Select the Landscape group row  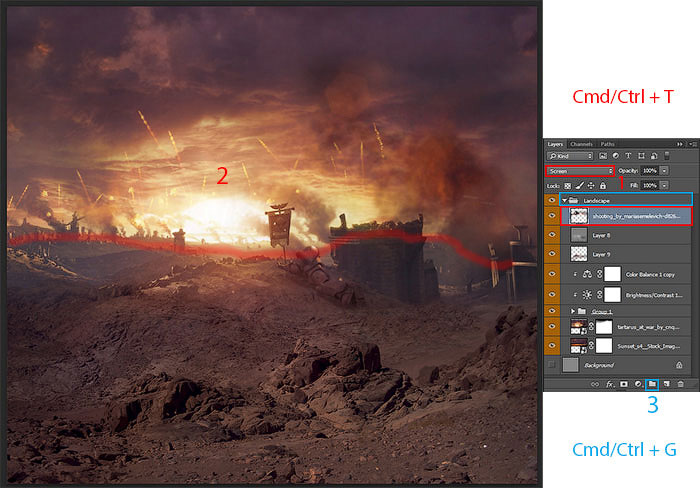[x=626, y=200]
